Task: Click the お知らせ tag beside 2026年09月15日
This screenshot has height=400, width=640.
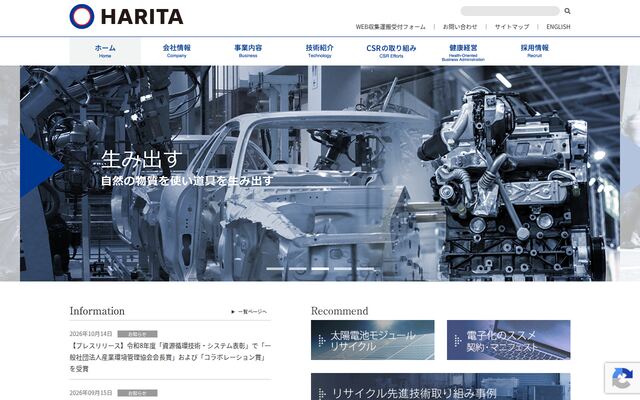Action: click(137, 393)
